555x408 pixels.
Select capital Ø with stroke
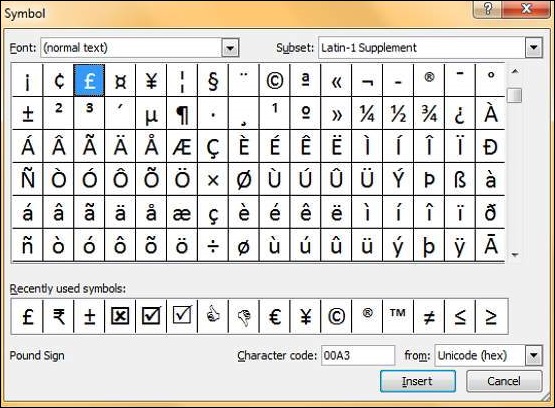244,179
